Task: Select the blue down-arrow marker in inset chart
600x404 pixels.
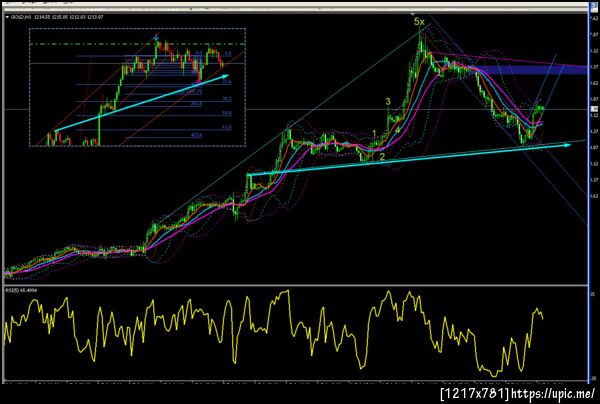Action: (x=156, y=37)
